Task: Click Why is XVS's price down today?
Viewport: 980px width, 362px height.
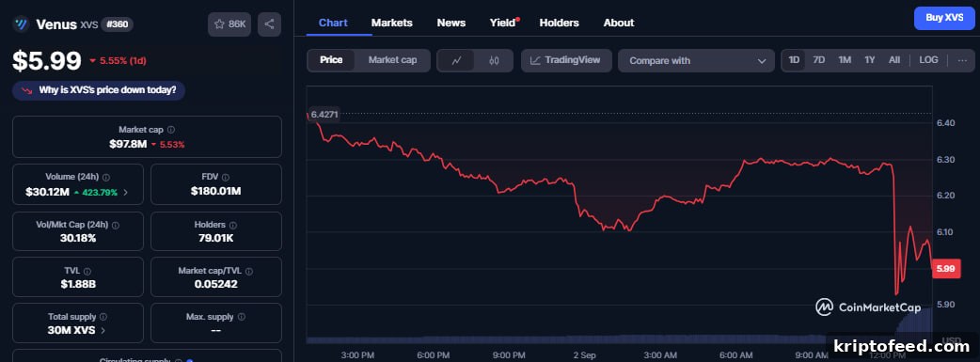Action: point(99,90)
